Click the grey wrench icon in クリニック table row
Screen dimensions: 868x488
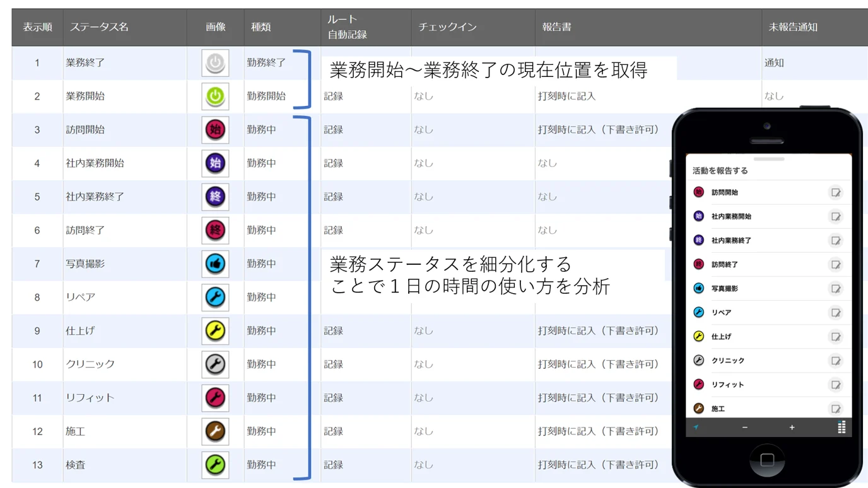tap(215, 364)
